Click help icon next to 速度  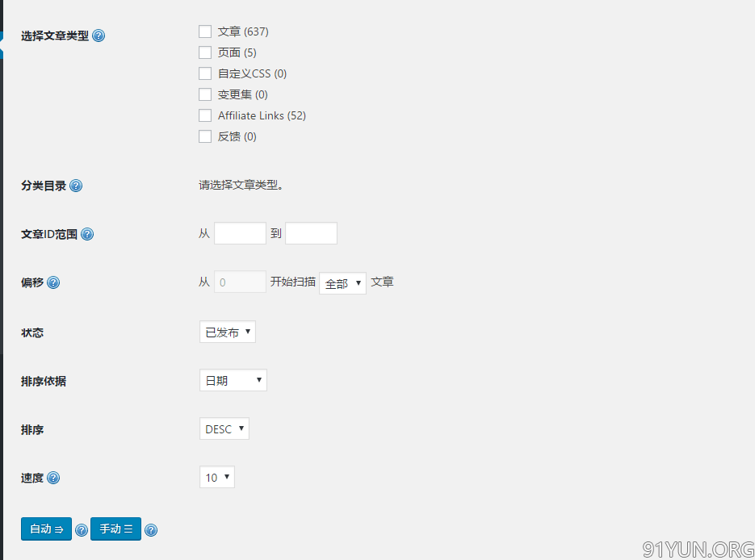53,478
